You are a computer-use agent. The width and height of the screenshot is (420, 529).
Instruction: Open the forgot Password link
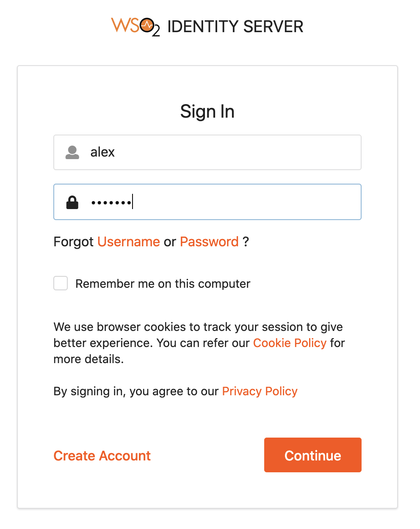209,242
